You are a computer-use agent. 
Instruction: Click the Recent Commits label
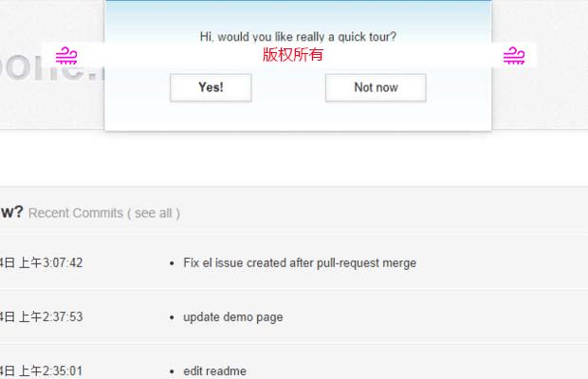[75, 213]
